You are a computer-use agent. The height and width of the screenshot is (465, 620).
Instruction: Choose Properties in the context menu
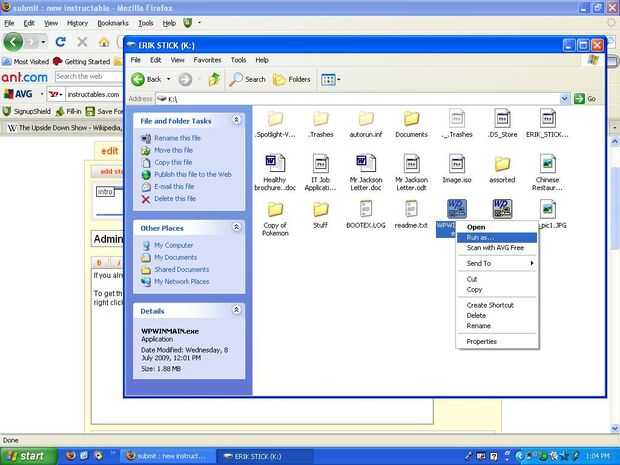[x=497, y=342]
